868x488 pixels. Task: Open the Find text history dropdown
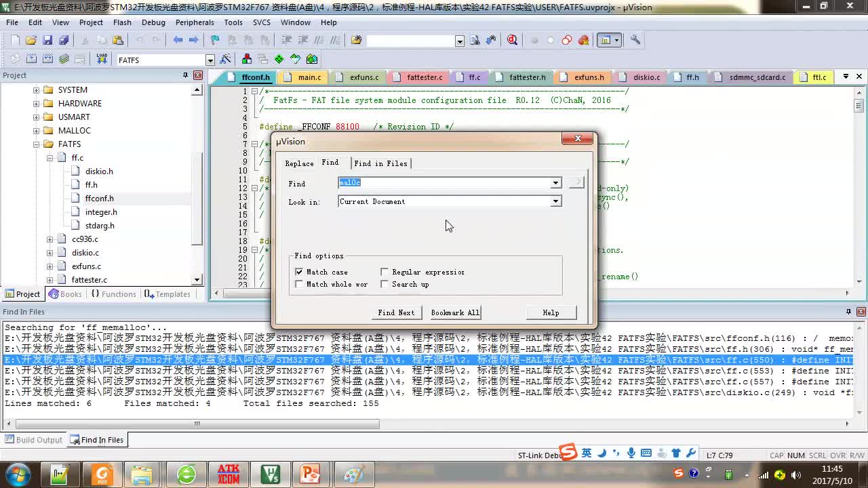[x=555, y=183]
